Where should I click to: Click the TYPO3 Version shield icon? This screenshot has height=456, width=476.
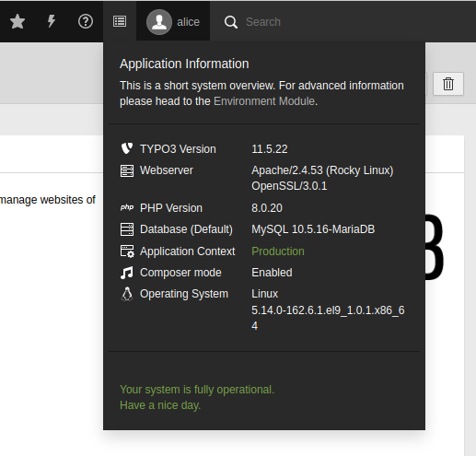pos(127,148)
